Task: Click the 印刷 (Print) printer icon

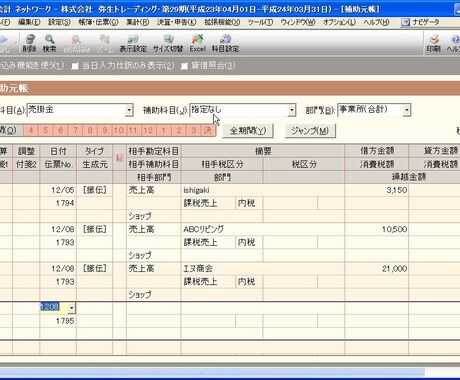Action: [x=434, y=39]
